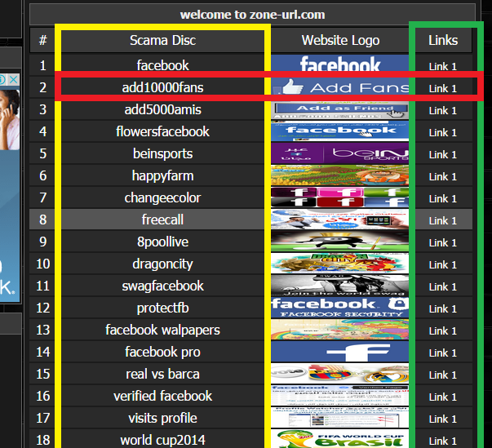Click the welcome to zone-url.com title bar

click(x=252, y=15)
